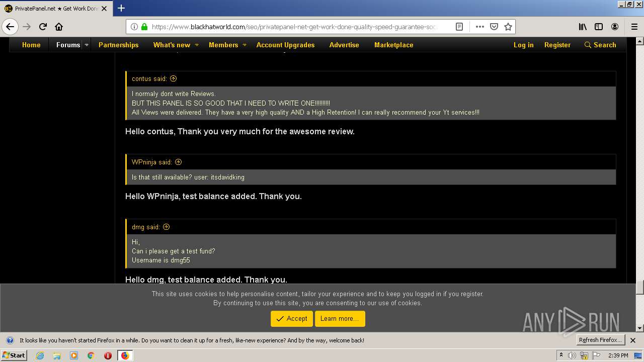This screenshot has height=362, width=644.
Task: Open the Advertise nav item
Action: coord(344,45)
